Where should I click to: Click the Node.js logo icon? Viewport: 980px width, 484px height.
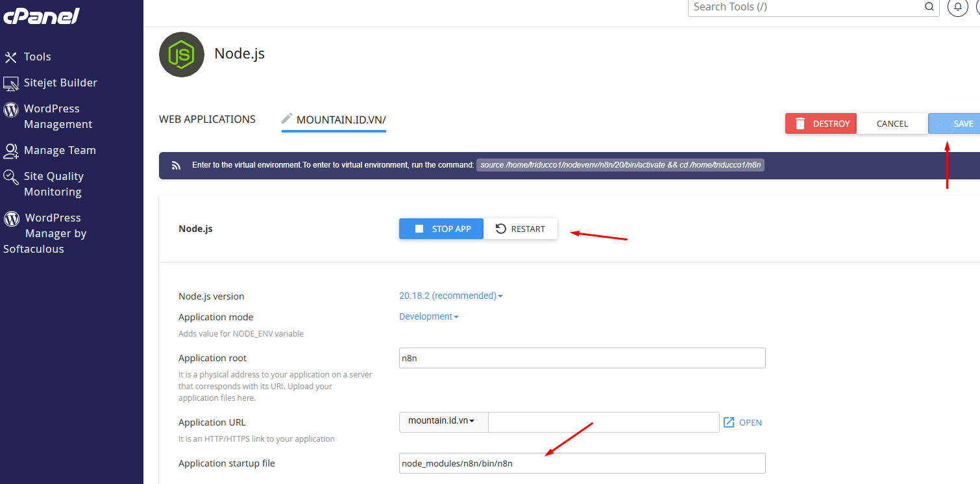[182, 55]
